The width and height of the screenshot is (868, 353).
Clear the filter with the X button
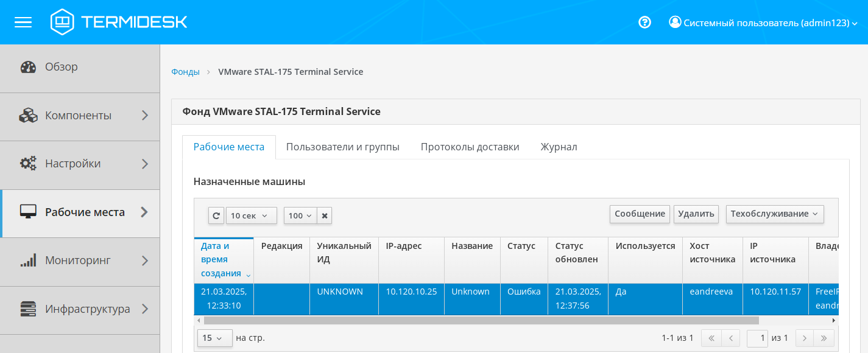(325, 215)
